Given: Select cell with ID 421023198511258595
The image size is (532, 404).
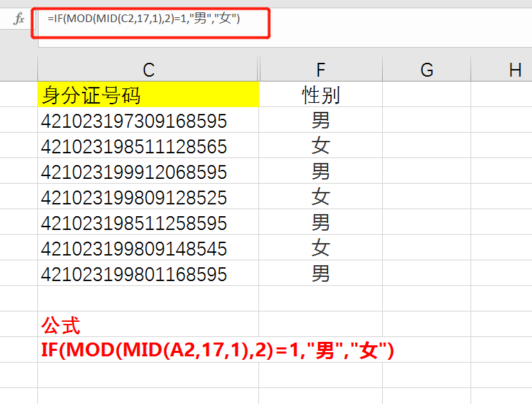Looking at the screenshot, I should 149,222.
